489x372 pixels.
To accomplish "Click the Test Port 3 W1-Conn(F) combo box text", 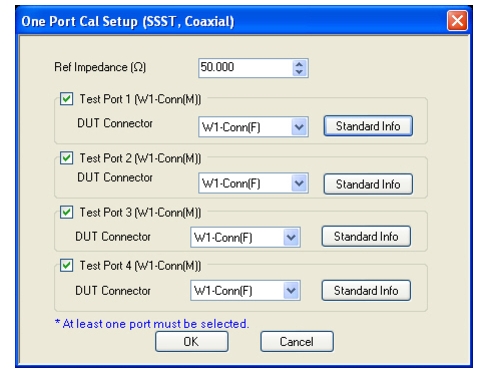I will 223,237.
